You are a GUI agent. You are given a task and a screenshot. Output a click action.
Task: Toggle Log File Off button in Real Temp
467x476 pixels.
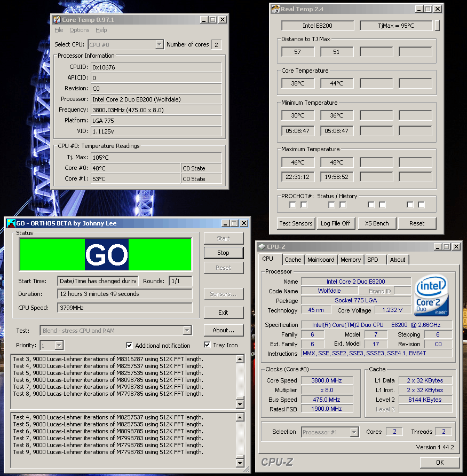[x=336, y=223]
